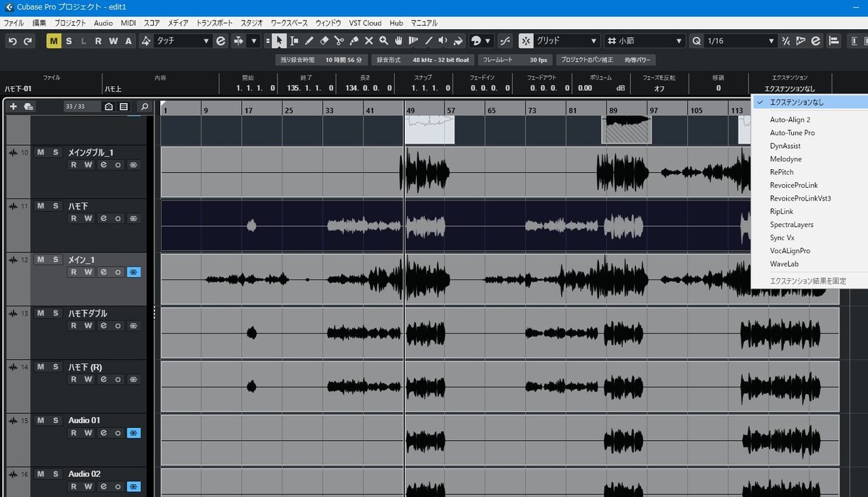Select Auto-Tune Pro extension
The image size is (868, 497).
(x=792, y=133)
